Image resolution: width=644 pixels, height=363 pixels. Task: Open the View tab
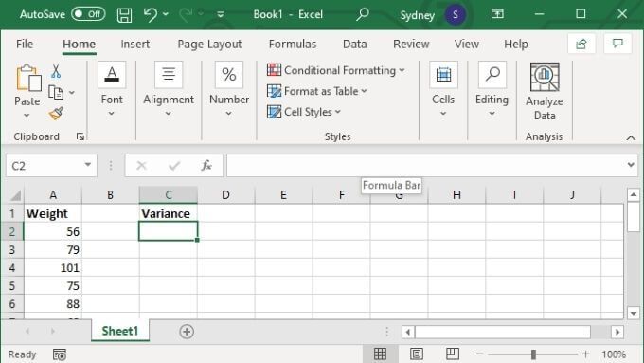point(467,44)
